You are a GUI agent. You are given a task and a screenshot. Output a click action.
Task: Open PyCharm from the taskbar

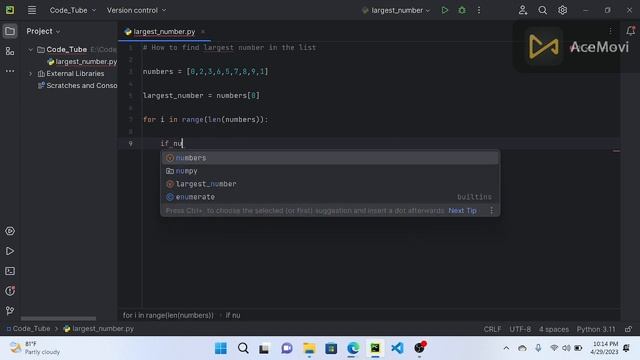point(375,348)
